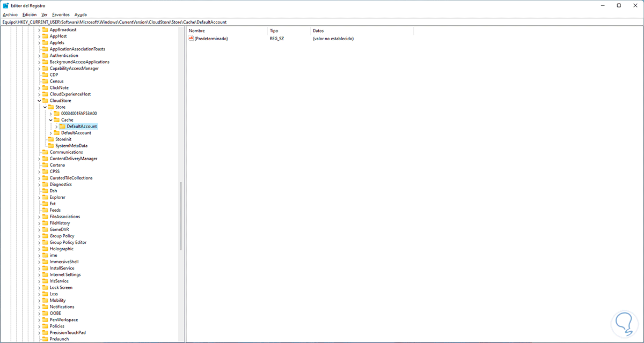644x343 pixels.
Task: Select the Dsh tree item
Action: 53,190
